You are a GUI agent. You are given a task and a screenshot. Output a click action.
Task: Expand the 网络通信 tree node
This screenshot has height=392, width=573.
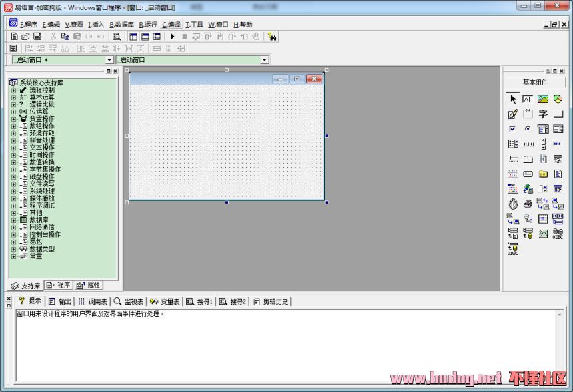13,227
